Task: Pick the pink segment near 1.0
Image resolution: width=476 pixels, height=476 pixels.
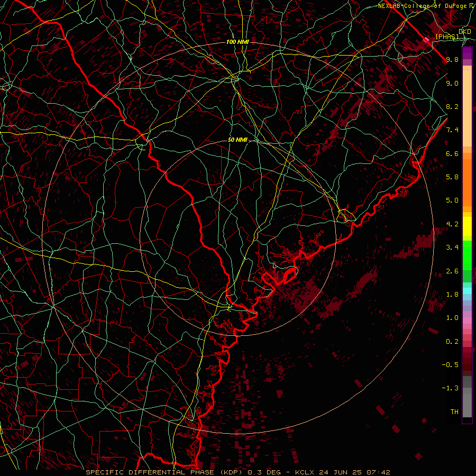Action: 467,321
